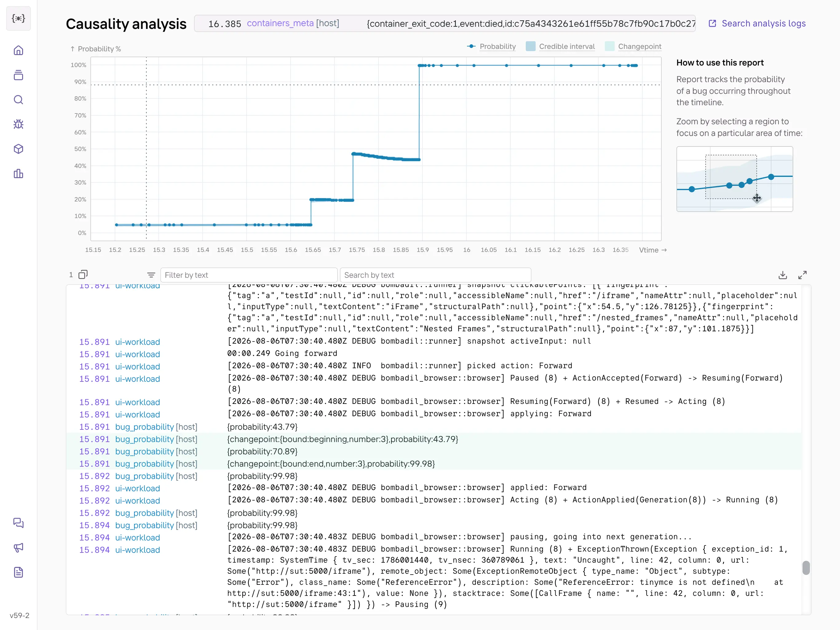The width and height of the screenshot is (840, 630).
Task: Click the version label v59-2
Action: coord(19,615)
